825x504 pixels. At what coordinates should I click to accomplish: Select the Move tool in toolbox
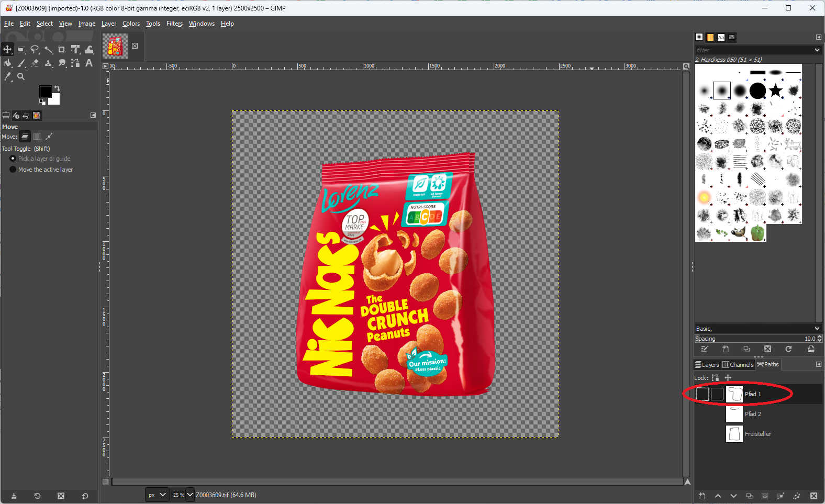[x=7, y=49]
